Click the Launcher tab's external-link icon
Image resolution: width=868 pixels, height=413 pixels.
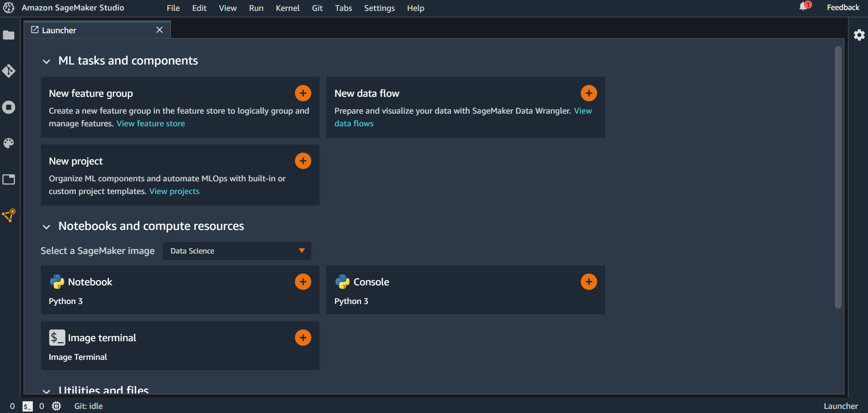[35, 30]
